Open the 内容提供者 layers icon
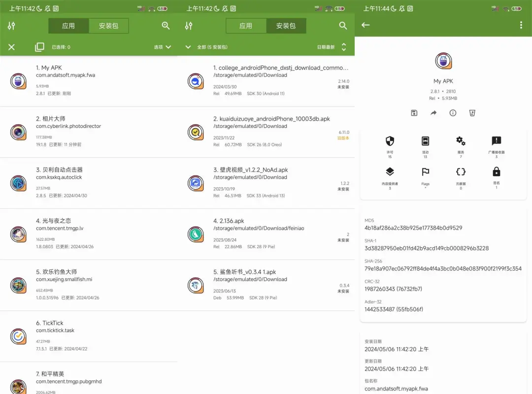This screenshot has height=394, width=532. (390, 172)
